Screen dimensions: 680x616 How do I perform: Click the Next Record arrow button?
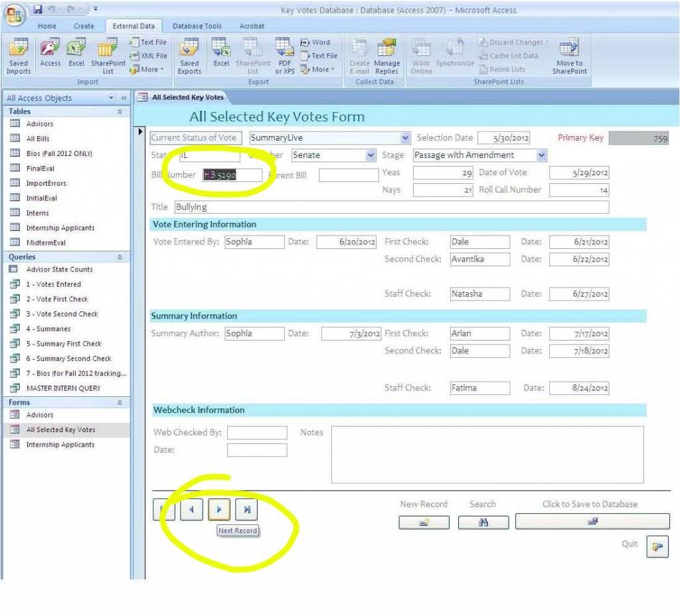tap(218, 509)
